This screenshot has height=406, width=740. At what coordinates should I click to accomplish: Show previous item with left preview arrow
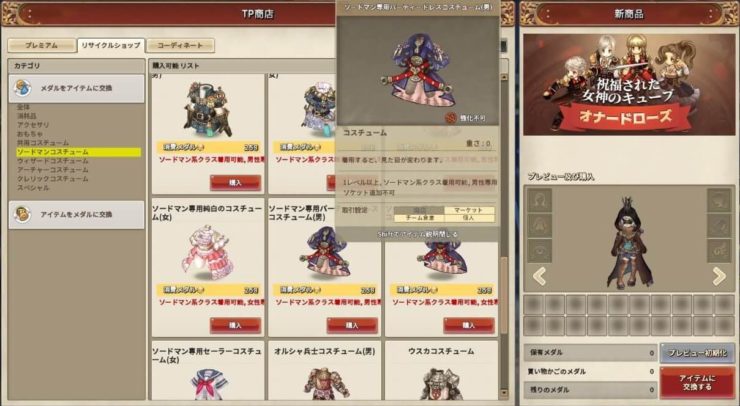pos(539,276)
